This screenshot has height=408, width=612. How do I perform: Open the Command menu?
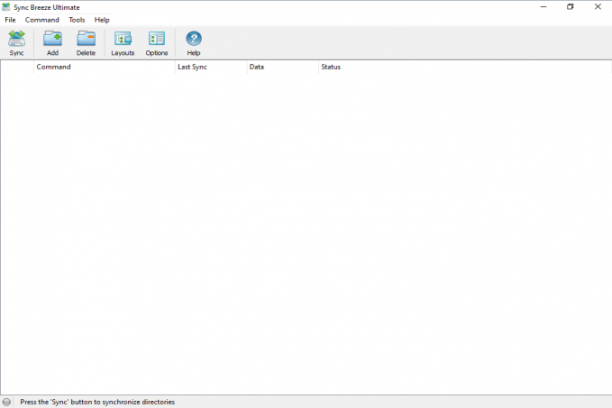click(42, 20)
